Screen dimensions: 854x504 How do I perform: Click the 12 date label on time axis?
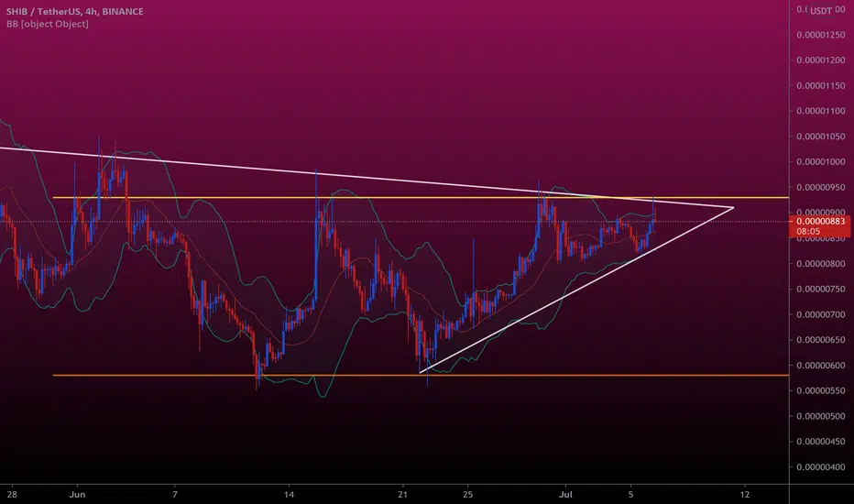click(745, 495)
